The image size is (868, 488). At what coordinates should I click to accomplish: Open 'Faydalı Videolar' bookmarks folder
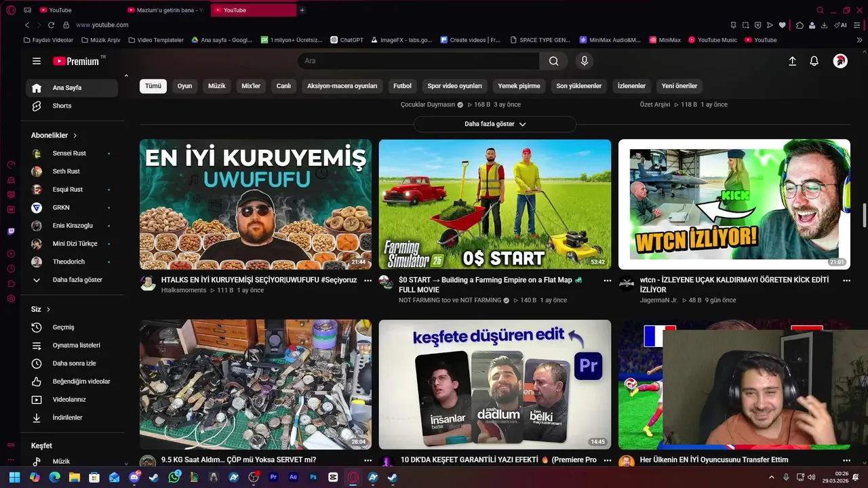click(48, 40)
